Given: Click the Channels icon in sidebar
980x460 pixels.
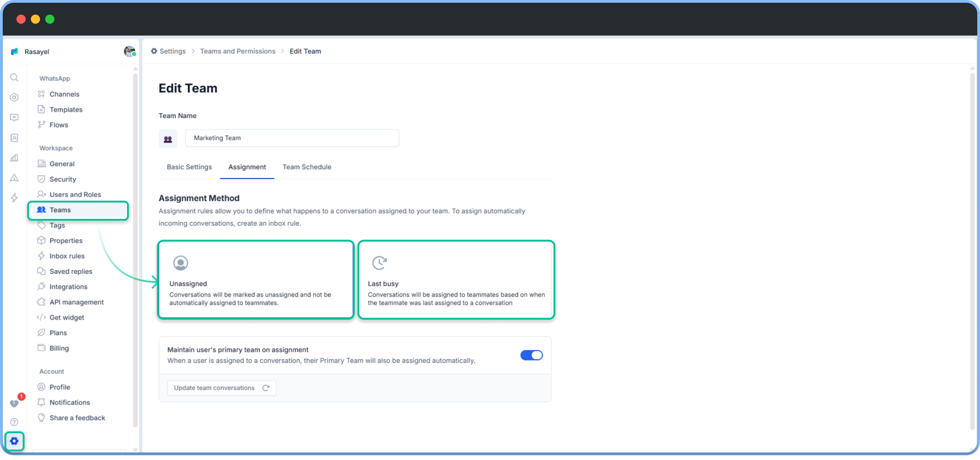Looking at the screenshot, I should 41,94.
